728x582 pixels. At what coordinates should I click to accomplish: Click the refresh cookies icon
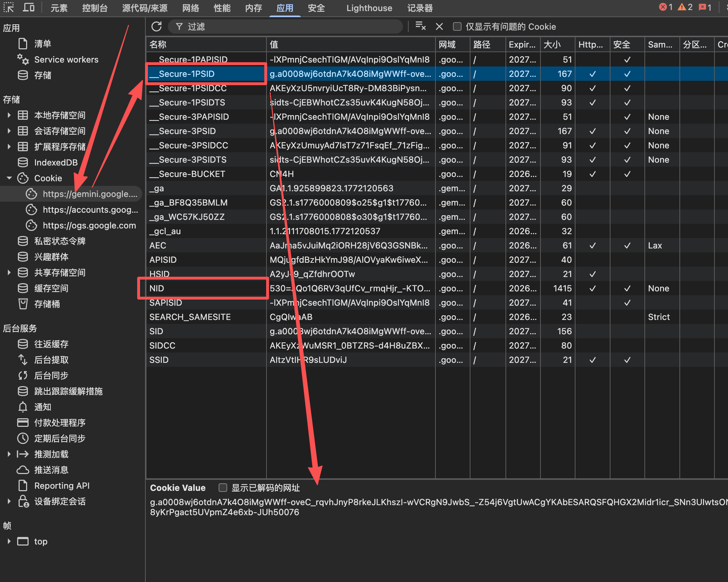[x=156, y=26]
